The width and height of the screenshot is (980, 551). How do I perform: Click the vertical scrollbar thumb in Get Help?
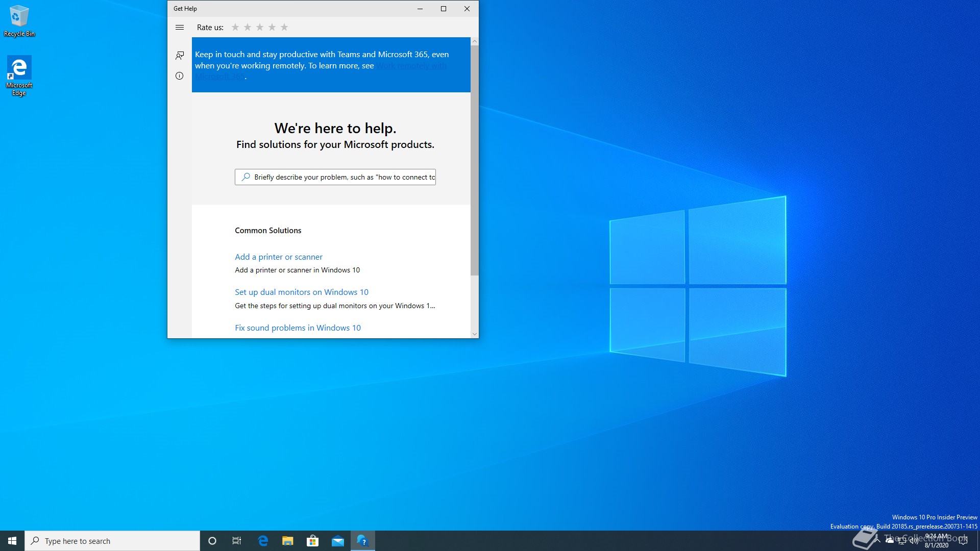coord(475,161)
